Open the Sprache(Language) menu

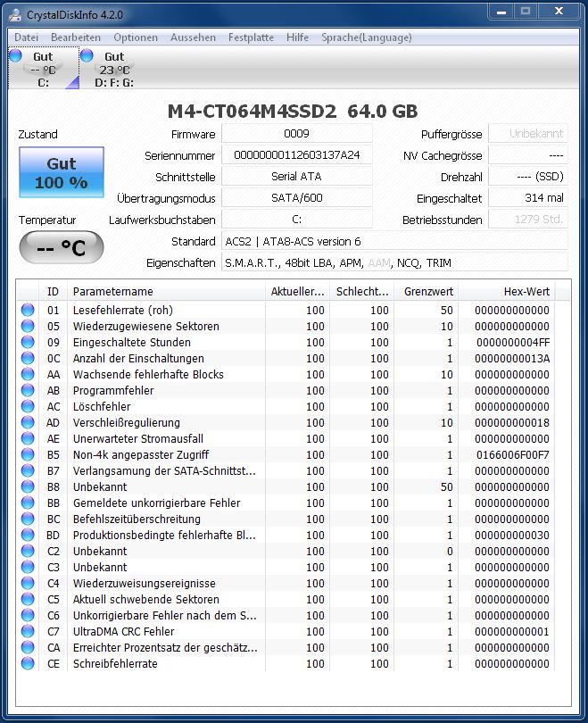367,37
